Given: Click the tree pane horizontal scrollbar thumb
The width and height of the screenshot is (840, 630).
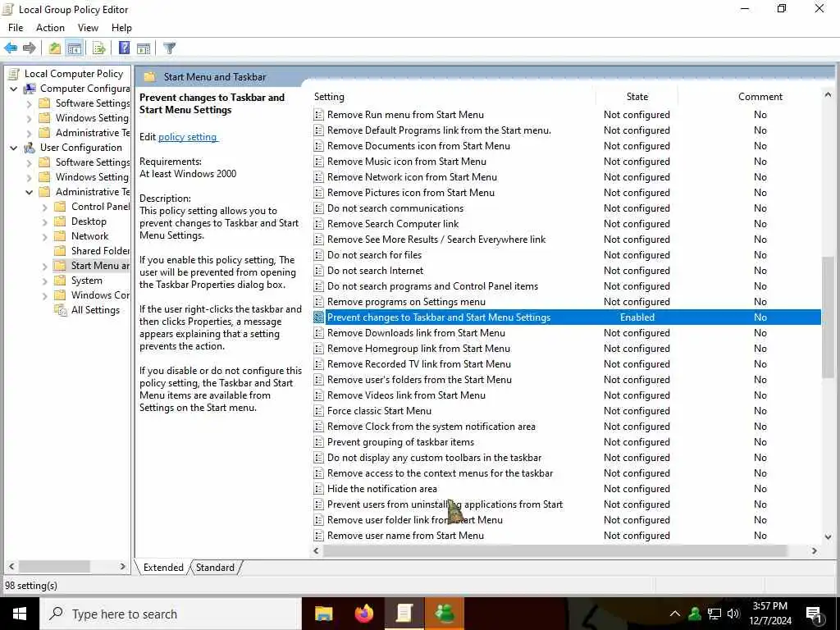Looking at the screenshot, I should 54,566.
